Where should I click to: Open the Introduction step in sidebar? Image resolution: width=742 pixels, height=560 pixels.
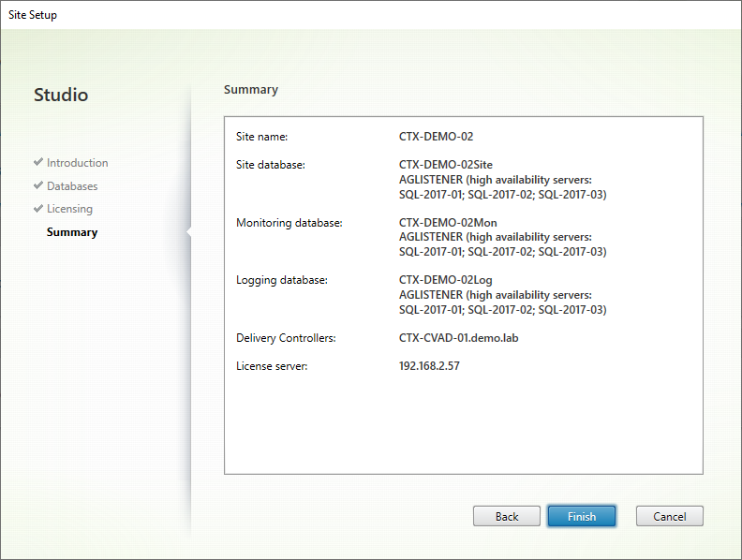tap(77, 163)
